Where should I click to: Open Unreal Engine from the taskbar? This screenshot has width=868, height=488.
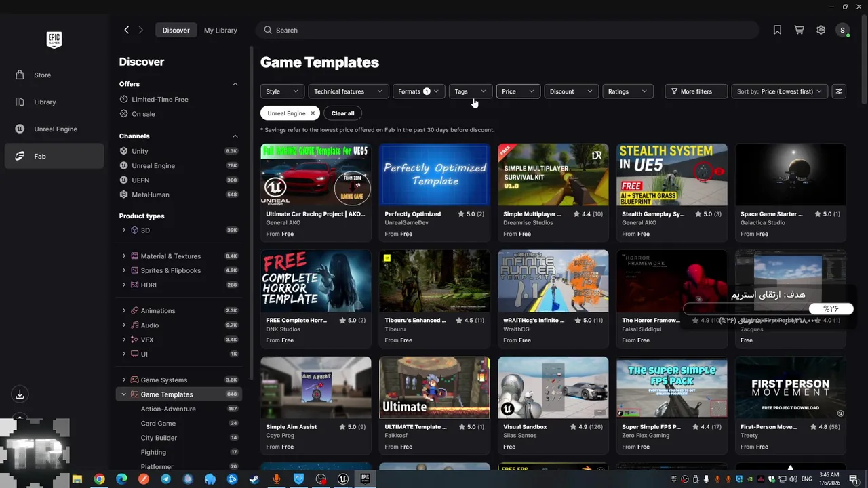click(343, 479)
